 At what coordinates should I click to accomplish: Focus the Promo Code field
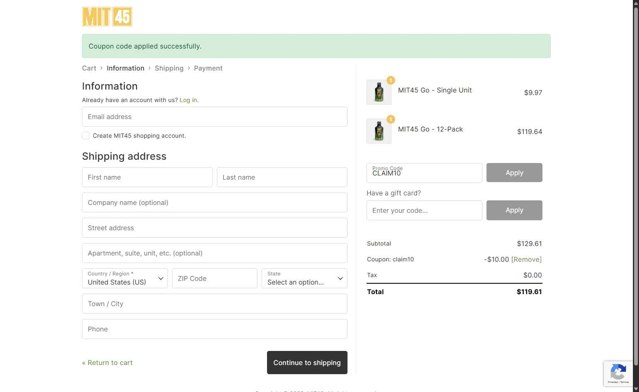click(424, 173)
